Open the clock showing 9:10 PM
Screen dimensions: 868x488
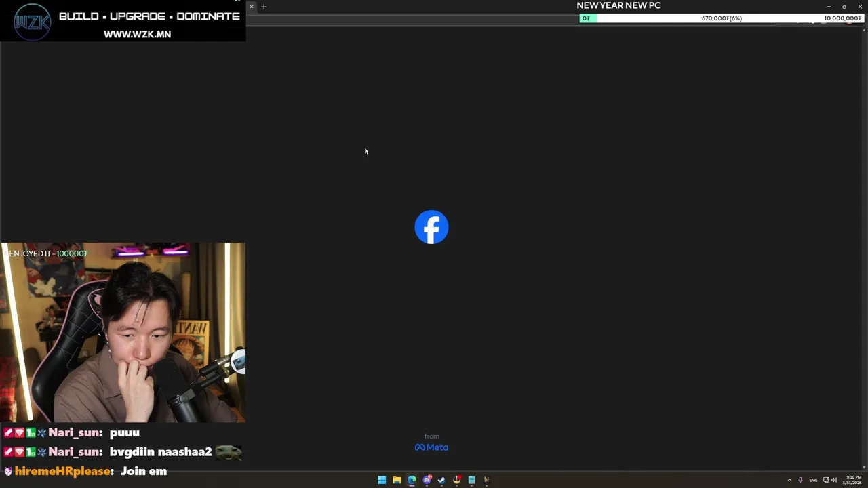pyautogui.click(x=852, y=480)
